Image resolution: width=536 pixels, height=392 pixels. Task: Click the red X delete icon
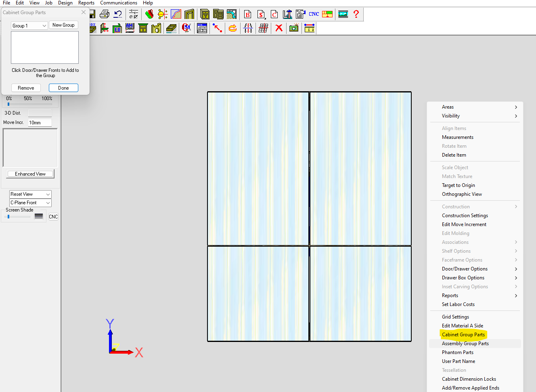pyautogui.click(x=279, y=28)
